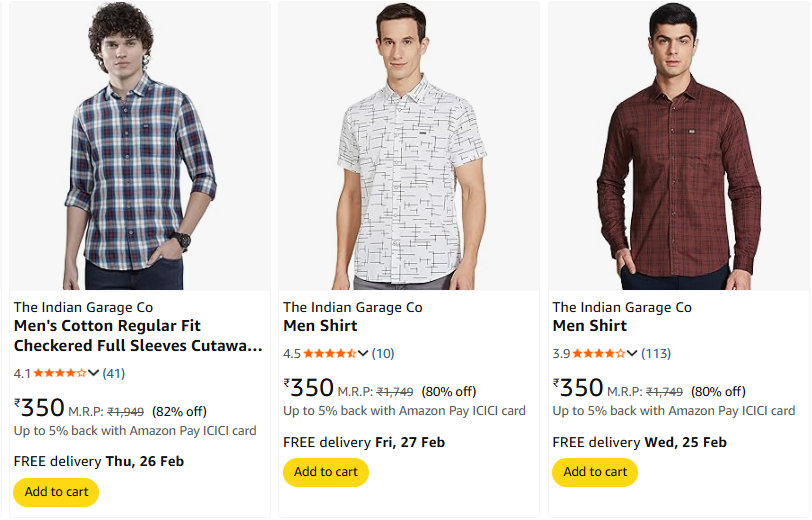Screen dimensions: 812x520
Task: Expand rating breakdown for 3.9-star shirt
Action: click(x=632, y=354)
